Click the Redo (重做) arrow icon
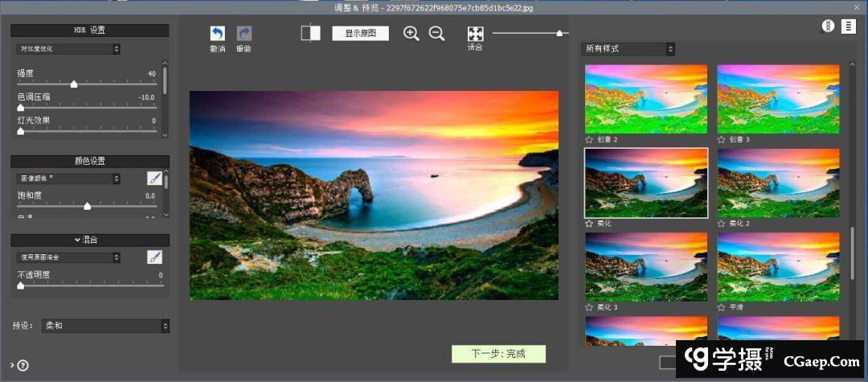The image size is (868, 382). pyautogui.click(x=244, y=34)
